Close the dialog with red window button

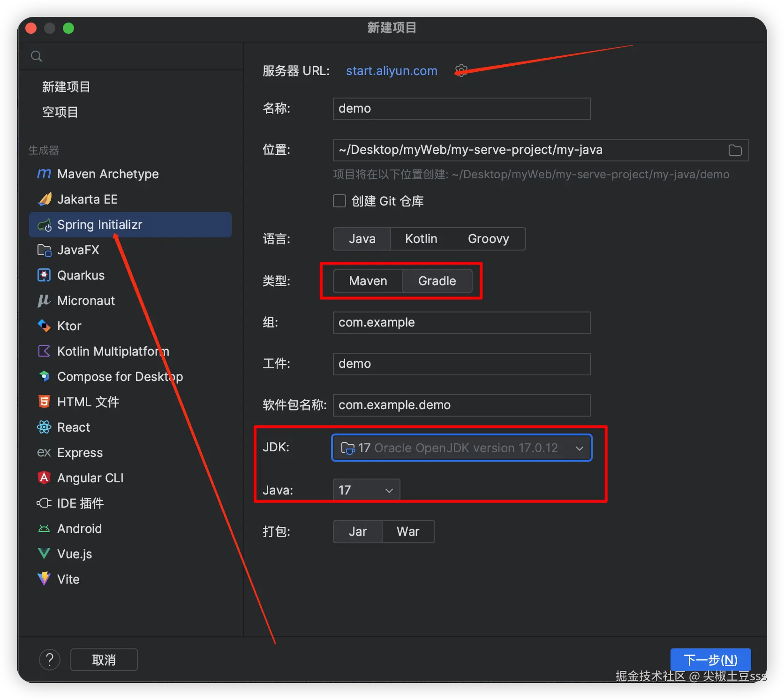[31, 28]
